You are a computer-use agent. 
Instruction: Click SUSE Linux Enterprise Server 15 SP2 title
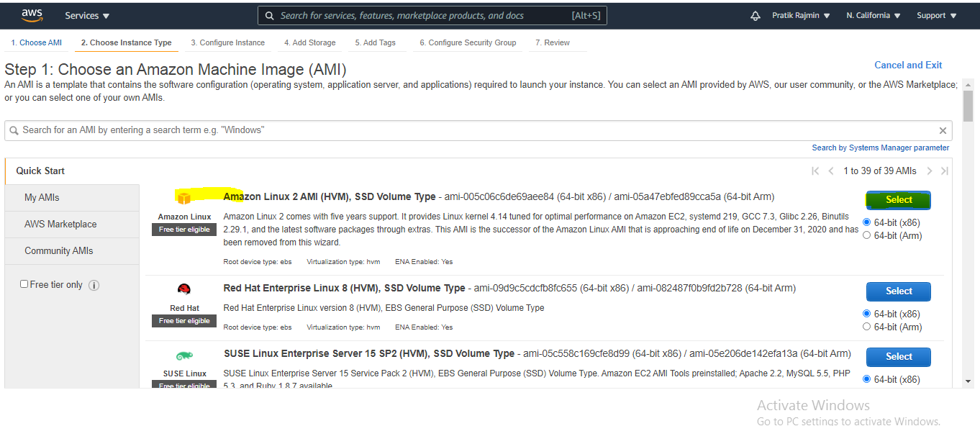[369, 353]
